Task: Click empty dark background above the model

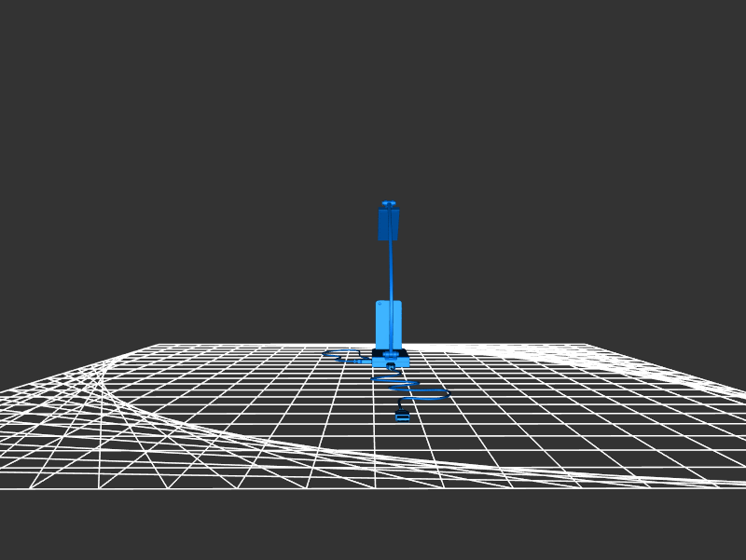Action: pyautogui.click(x=373, y=93)
